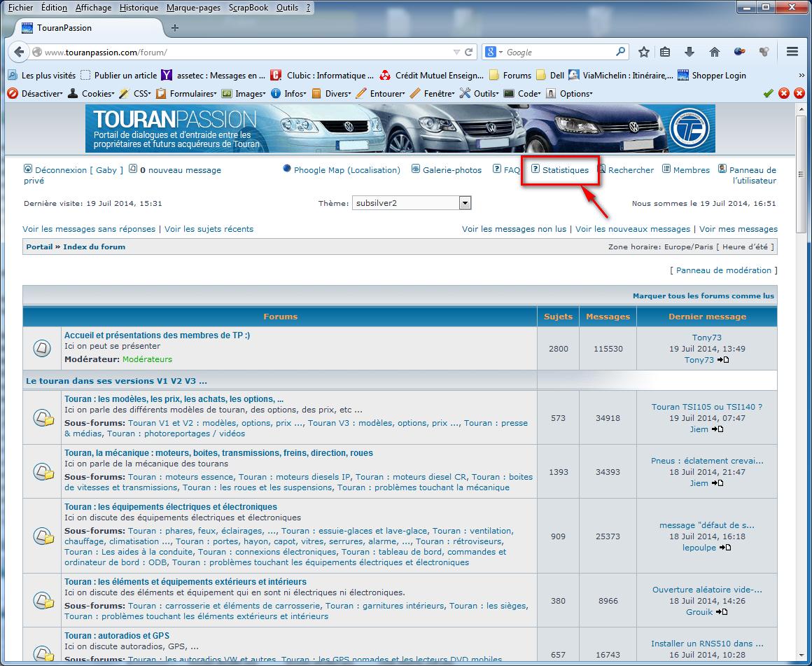Click the back arrow navigation button

(x=19, y=52)
